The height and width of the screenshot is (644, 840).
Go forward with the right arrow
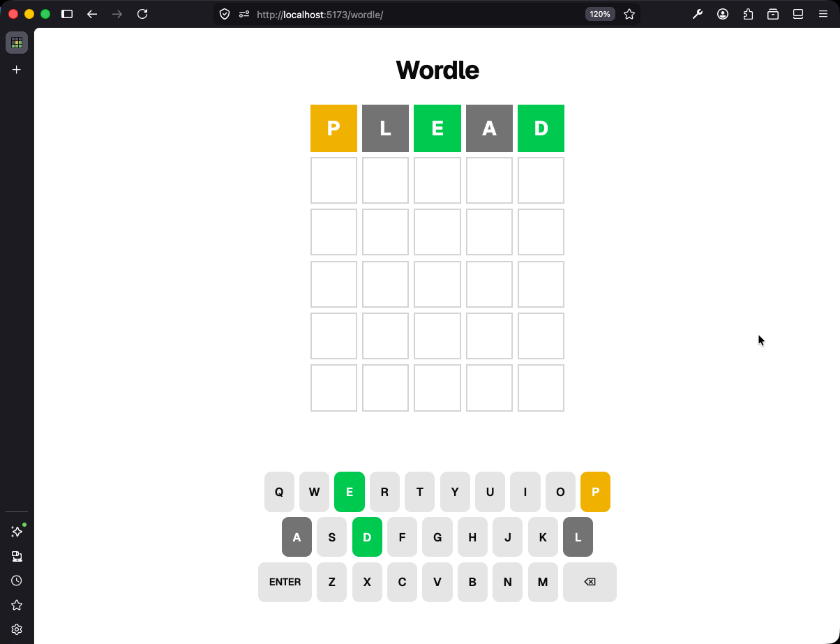(x=117, y=14)
